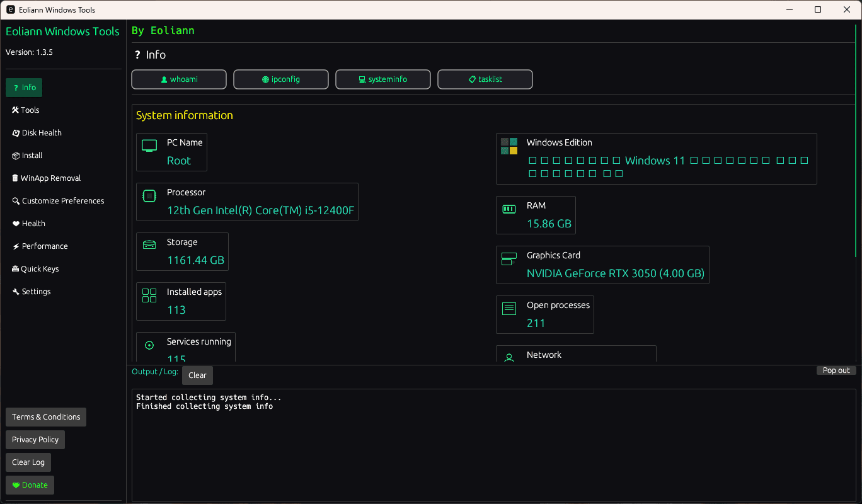Open the Privacy Policy
862x504 pixels.
tap(35, 440)
